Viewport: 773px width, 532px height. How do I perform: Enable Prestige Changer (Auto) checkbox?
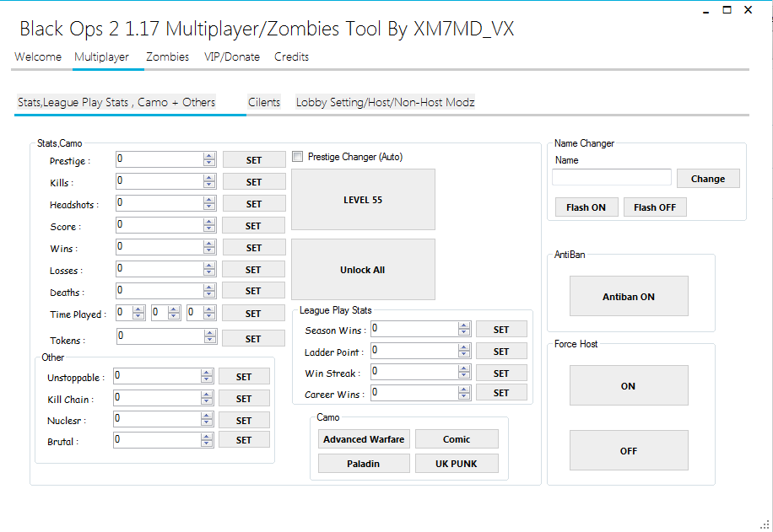click(297, 157)
